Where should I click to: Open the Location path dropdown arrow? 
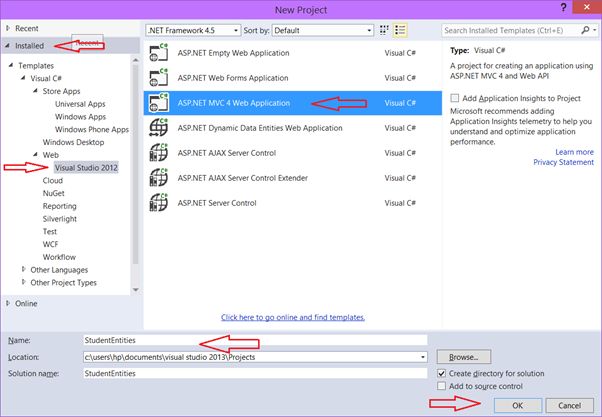click(x=423, y=357)
